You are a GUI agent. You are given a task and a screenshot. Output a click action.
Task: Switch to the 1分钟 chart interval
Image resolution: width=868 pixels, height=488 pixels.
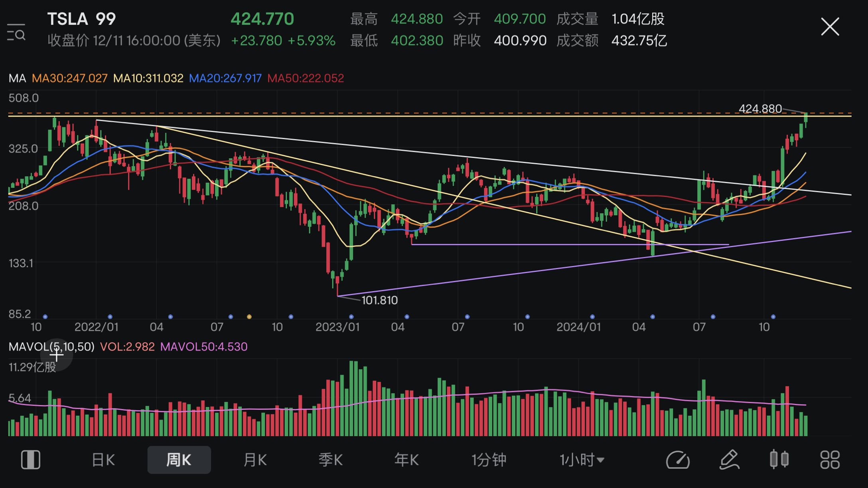(x=489, y=460)
